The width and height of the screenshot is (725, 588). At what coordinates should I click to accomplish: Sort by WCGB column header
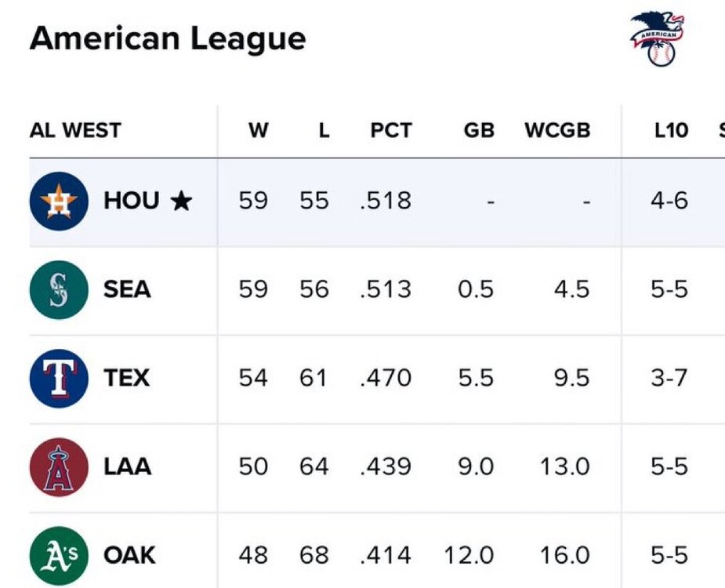(557, 130)
